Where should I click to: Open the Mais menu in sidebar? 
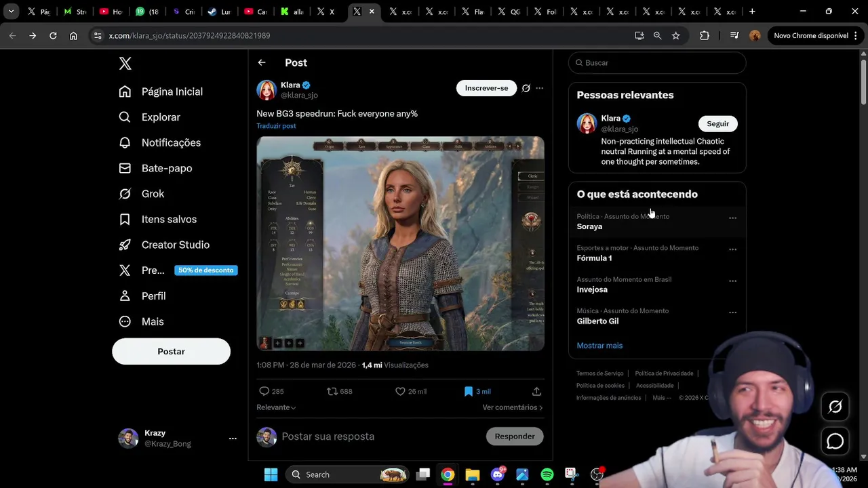[x=141, y=321]
